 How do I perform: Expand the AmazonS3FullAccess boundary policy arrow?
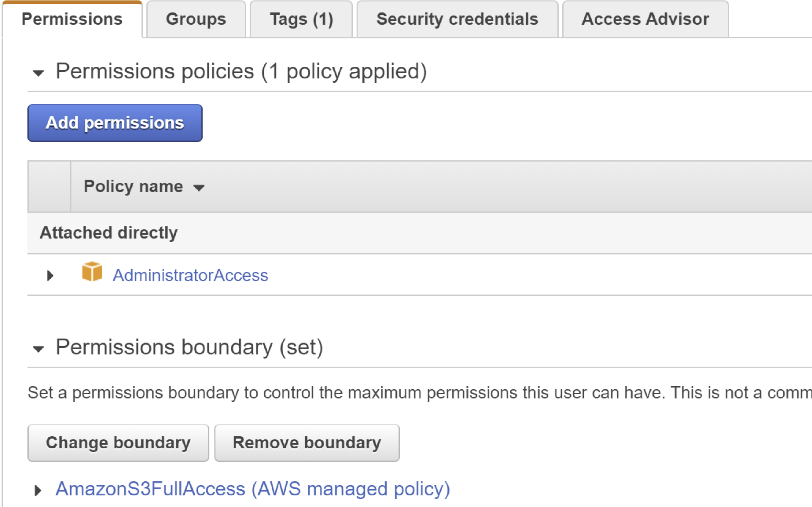click(38, 490)
